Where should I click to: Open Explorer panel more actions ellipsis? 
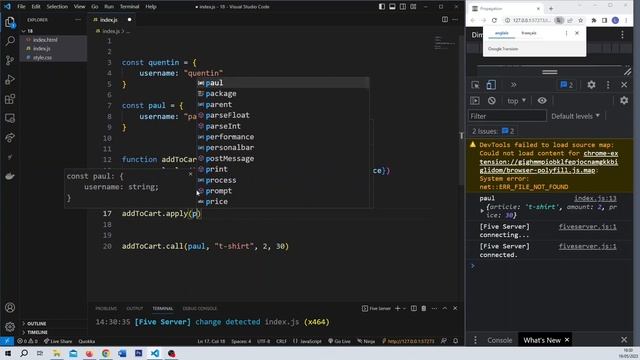[78, 20]
